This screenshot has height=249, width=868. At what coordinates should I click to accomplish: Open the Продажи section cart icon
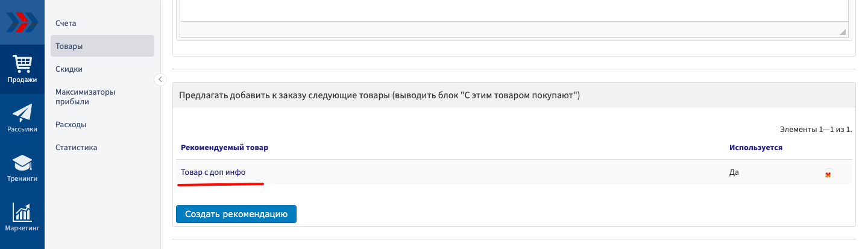[x=22, y=63]
